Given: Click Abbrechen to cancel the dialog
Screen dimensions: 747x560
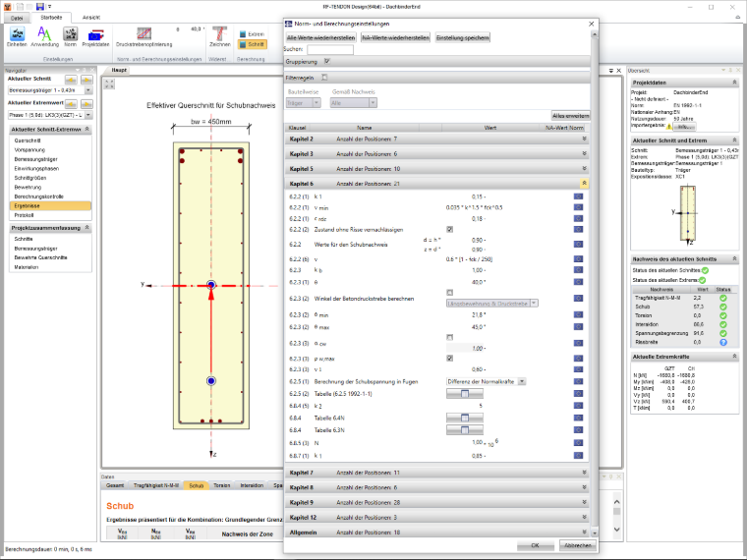Looking at the screenshot, I should click(577, 545).
